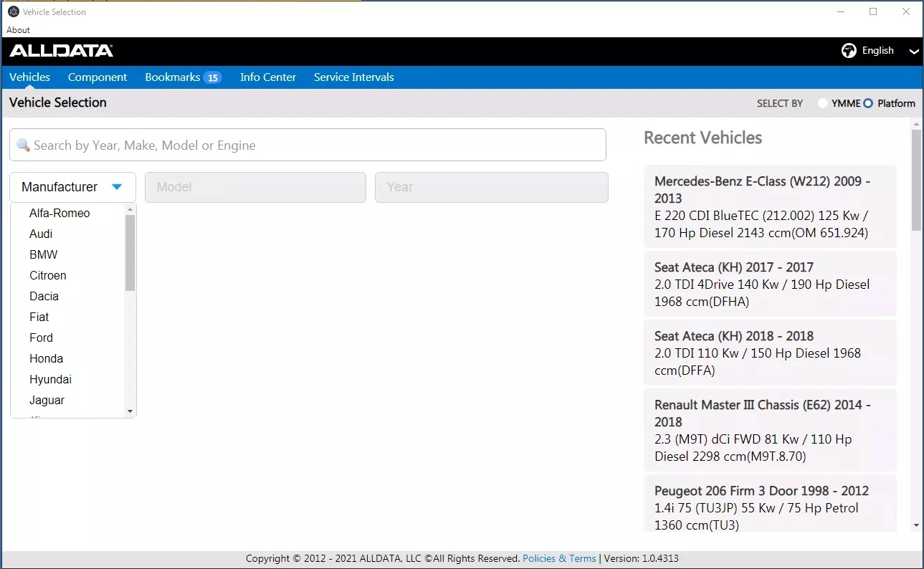Open the Info Center tab
This screenshot has width=924, height=569.
coord(268,77)
